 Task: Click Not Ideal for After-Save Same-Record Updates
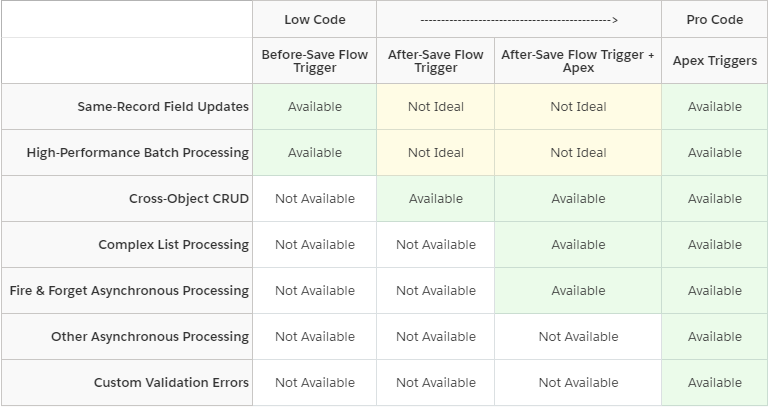click(x=435, y=107)
